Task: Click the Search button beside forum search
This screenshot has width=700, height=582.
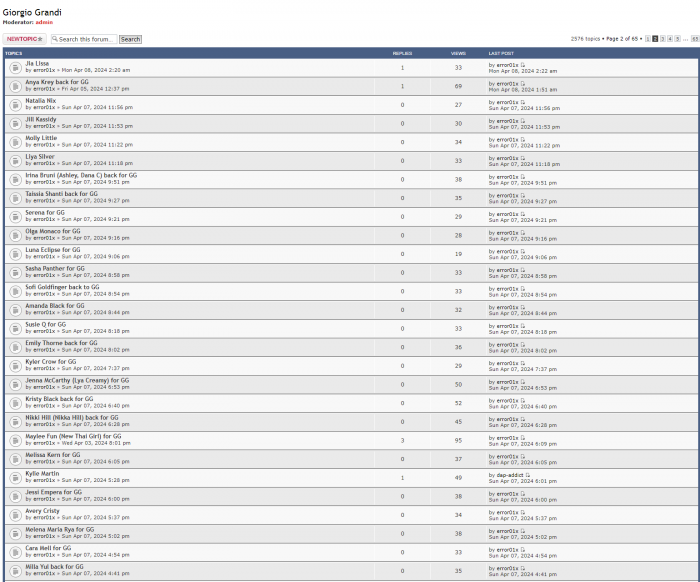Action: [x=131, y=40]
